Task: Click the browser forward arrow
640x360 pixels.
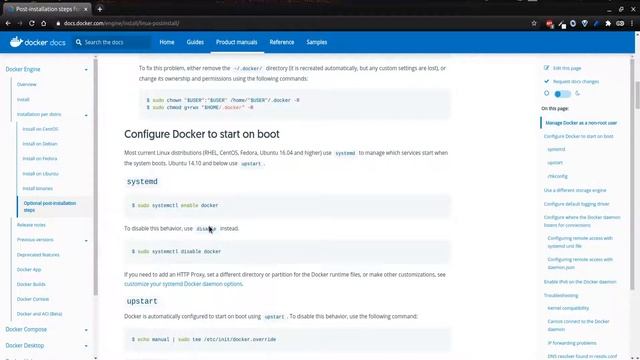Action: point(20,23)
